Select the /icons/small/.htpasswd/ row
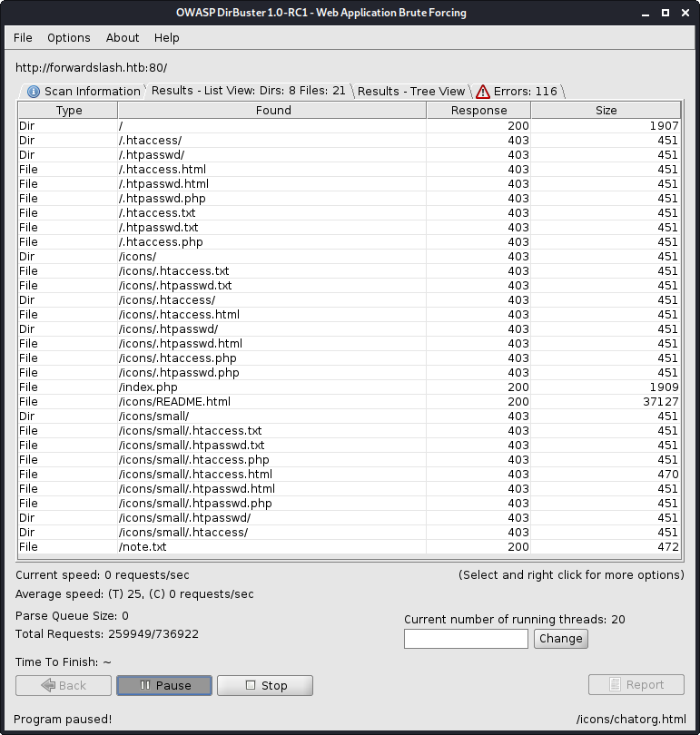Viewport: 700px width, 735px height. click(349, 517)
